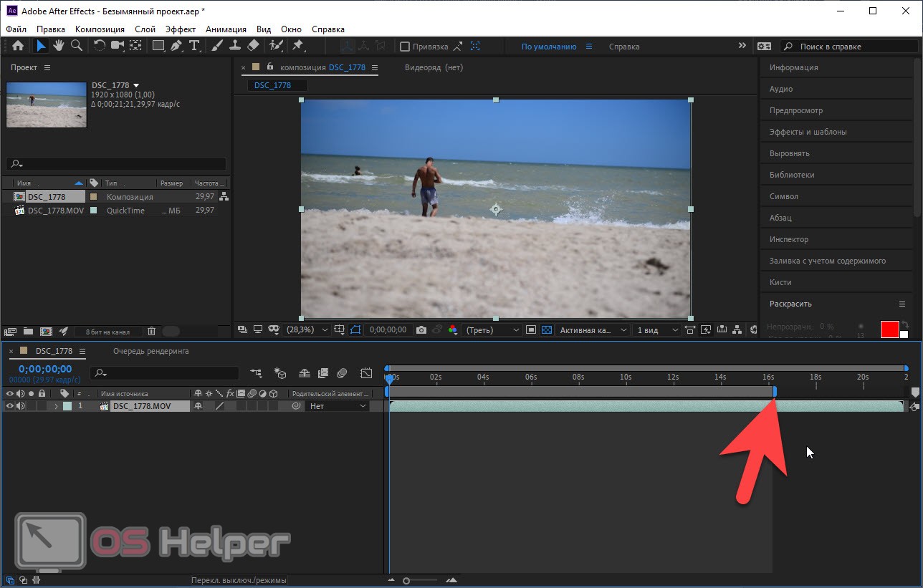923x588 pixels.
Task: Select the Pan Behind anchor point tool
Action: click(135, 46)
